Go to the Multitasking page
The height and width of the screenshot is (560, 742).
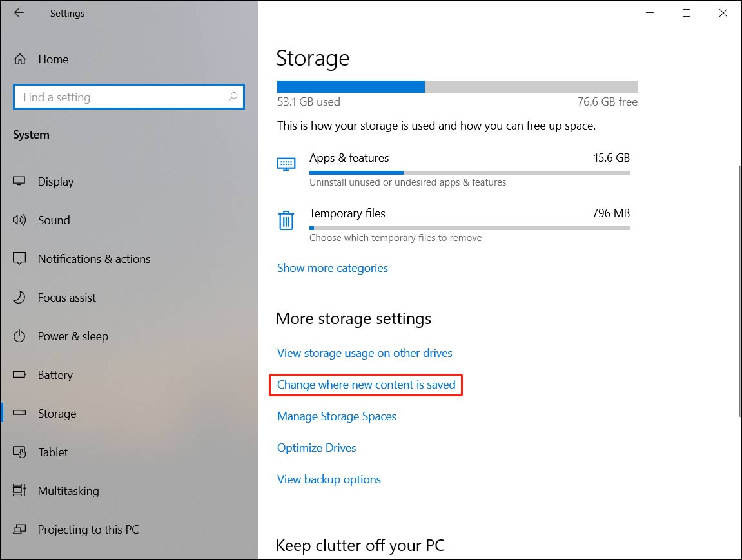click(68, 491)
